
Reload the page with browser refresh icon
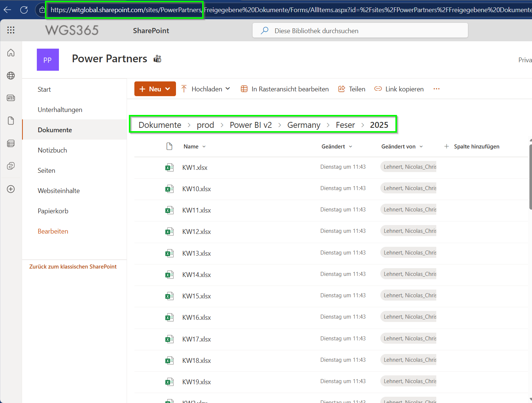pos(24,10)
